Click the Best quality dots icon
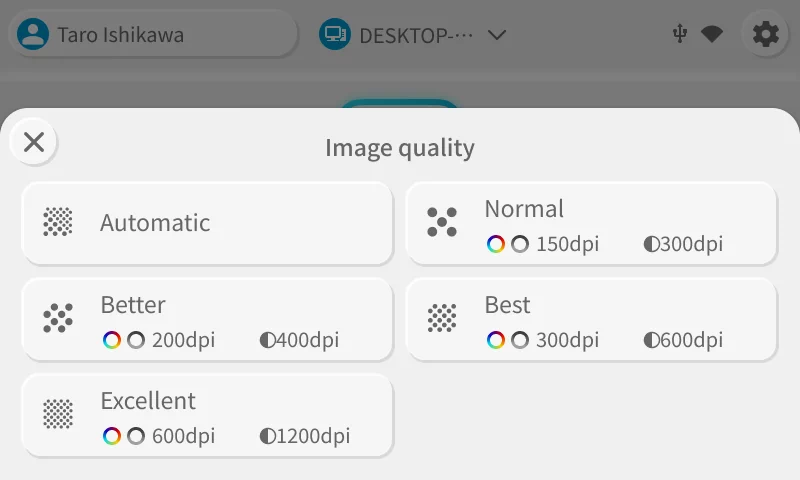 (x=442, y=318)
